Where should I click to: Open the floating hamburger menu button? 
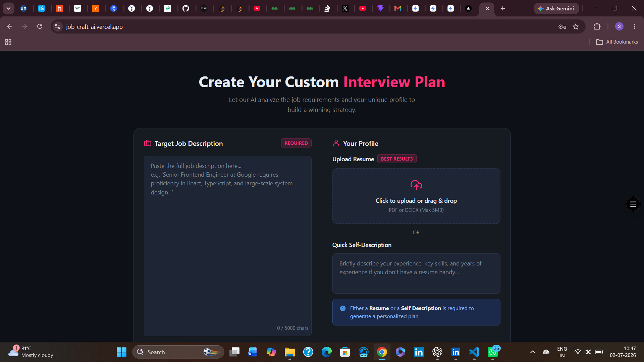pos(633,204)
